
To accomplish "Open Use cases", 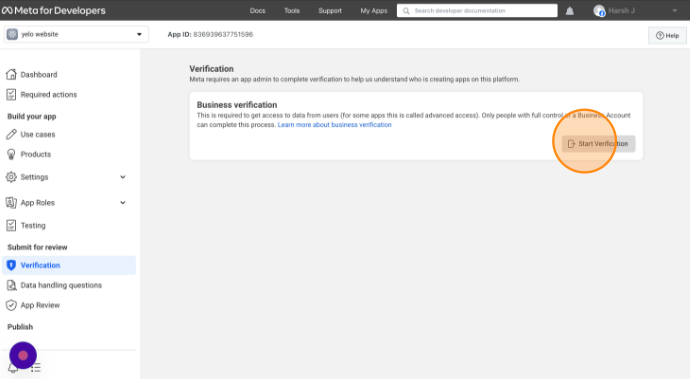I will tap(38, 134).
